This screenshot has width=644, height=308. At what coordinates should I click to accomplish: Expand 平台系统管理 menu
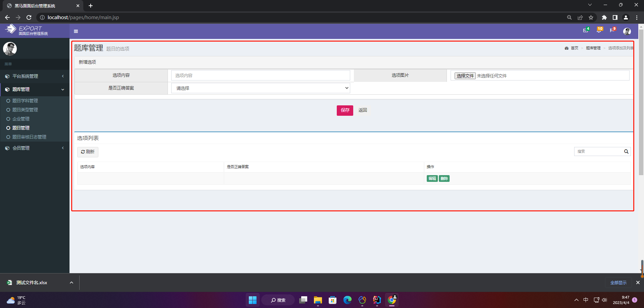[35, 76]
